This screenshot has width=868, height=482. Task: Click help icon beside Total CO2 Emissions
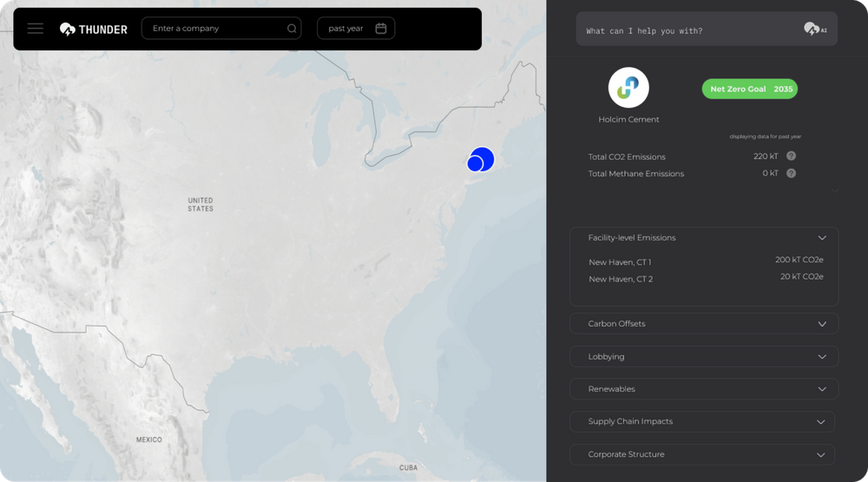(791, 156)
